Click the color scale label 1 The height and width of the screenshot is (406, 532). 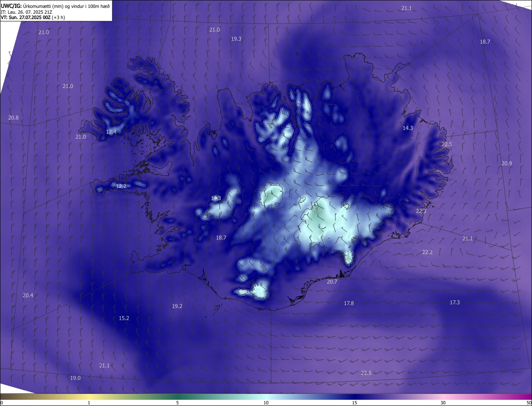pos(89,403)
